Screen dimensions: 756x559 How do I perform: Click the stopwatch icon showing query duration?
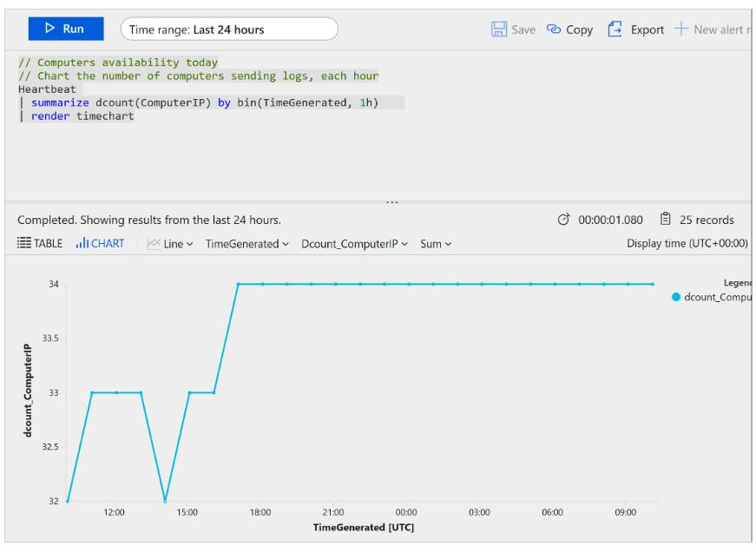tap(564, 220)
